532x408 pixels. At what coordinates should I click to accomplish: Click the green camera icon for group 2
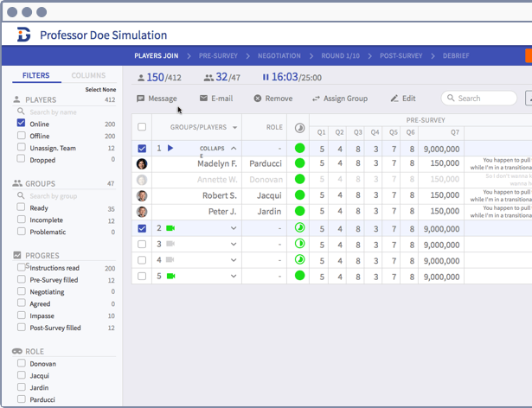tap(170, 228)
